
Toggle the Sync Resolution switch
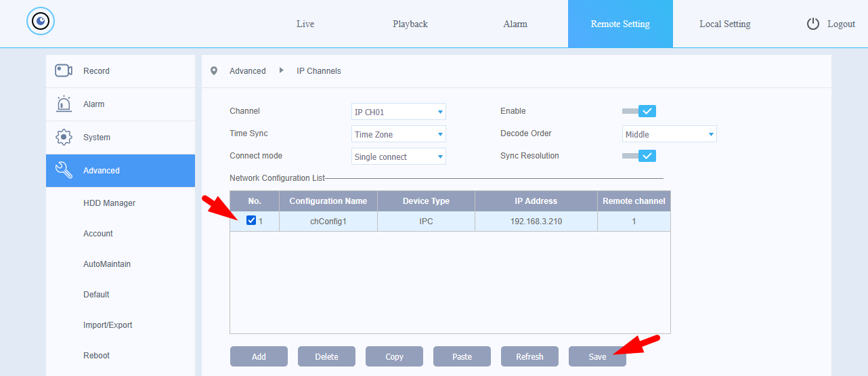(639, 156)
